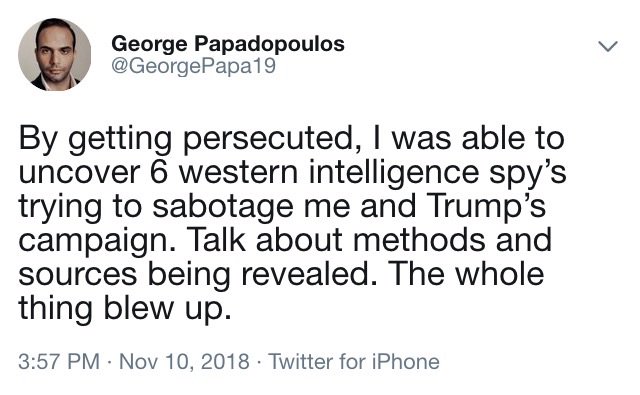Click the word "sources" in the tweet
The height and width of the screenshot is (395, 640).
point(78,275)
